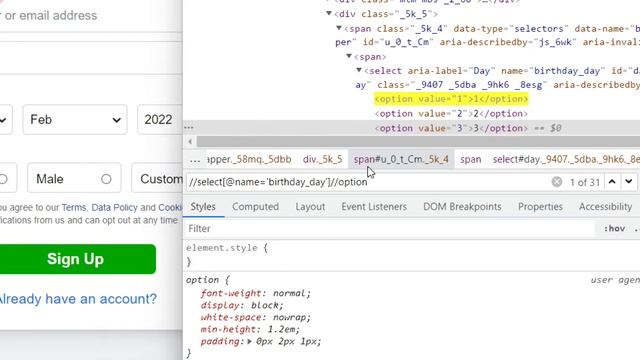Go to next search result

629,182
